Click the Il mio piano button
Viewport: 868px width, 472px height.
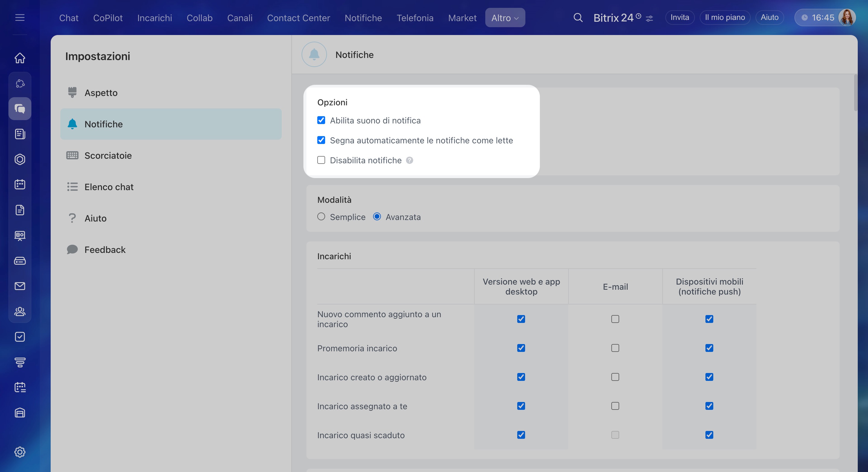coord(725,18)
